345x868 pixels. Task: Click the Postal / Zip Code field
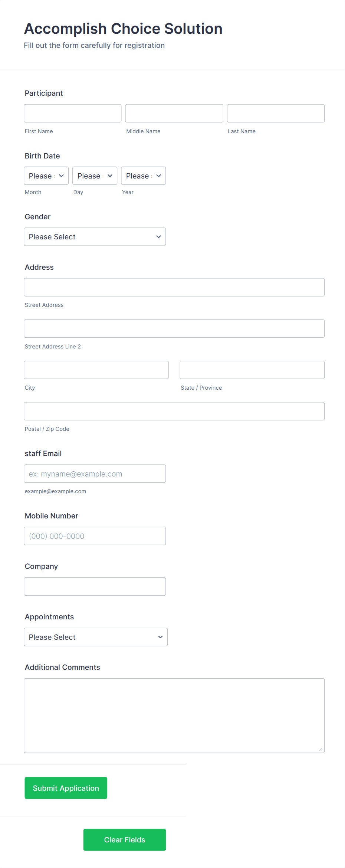pos(174,411)
